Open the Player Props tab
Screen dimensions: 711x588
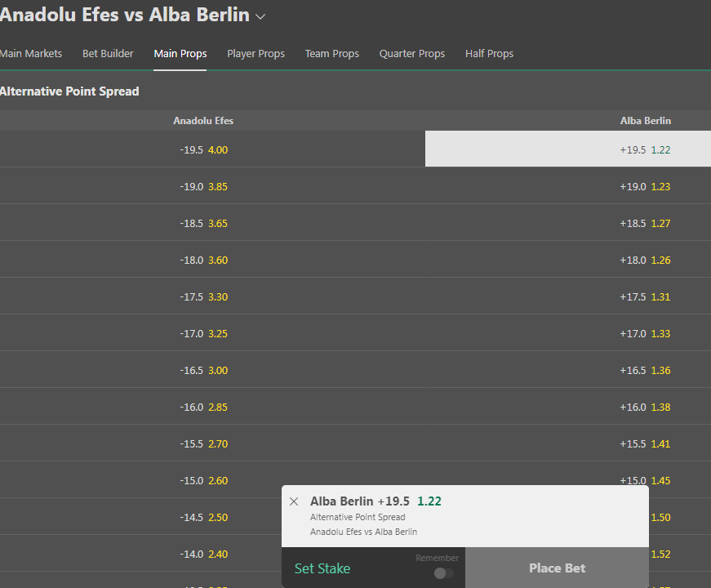pyautogui.click(x=256, y=54)
